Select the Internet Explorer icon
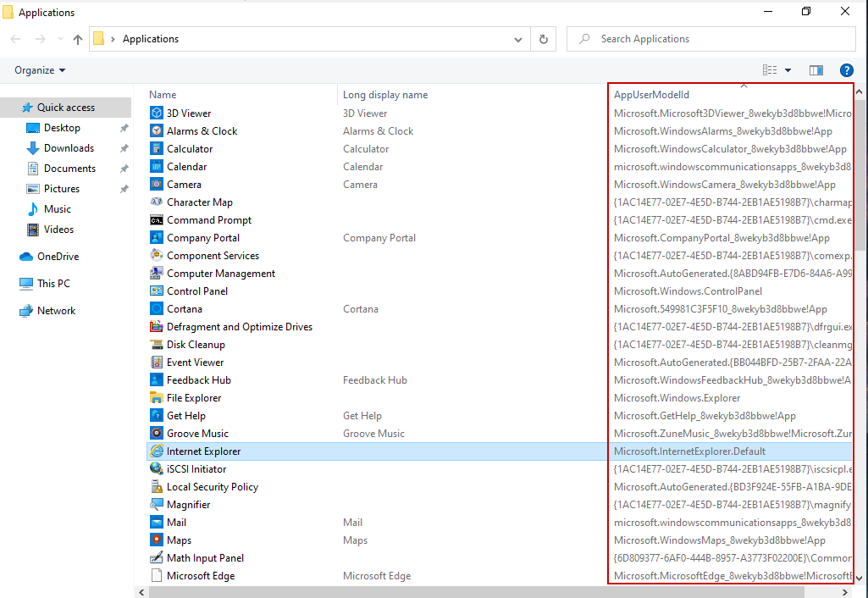 [x=157, y=451]
